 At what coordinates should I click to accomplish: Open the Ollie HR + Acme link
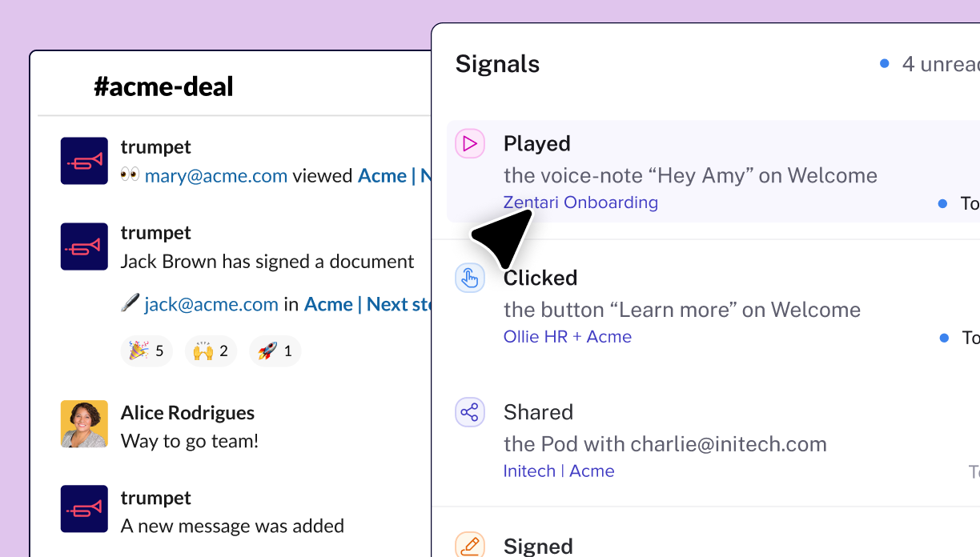point(568,337)
